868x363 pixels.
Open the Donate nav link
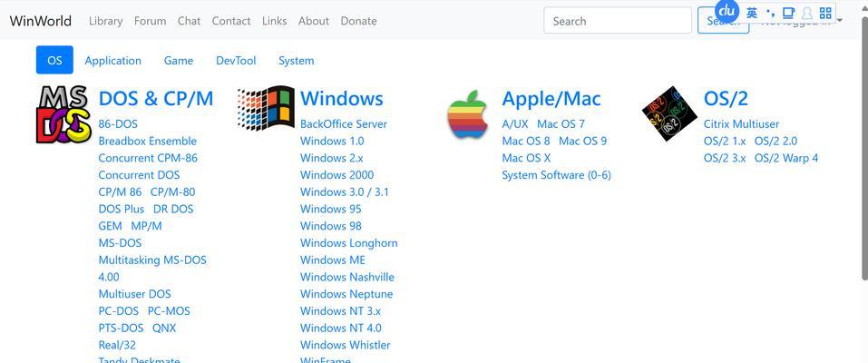point(358,21)
